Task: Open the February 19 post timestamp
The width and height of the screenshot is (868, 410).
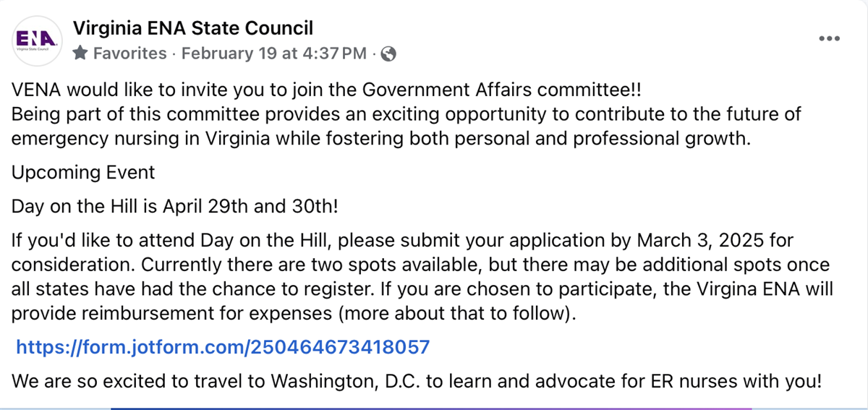Action: pos(273,54)
